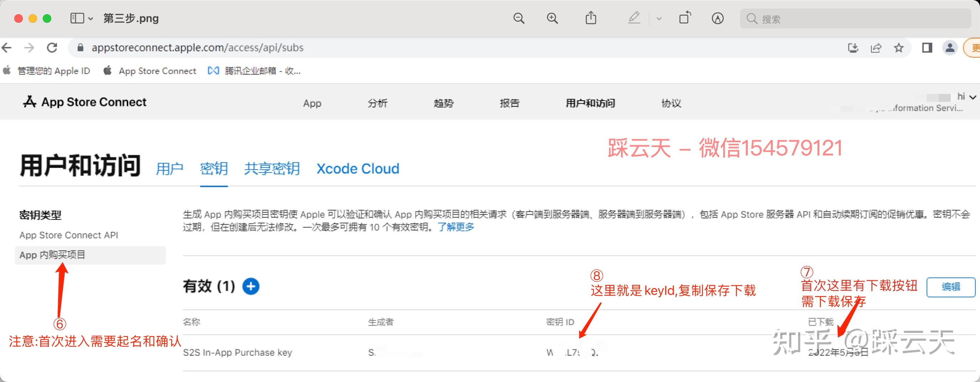980x382 pixels.
Task: Click the zoom-in magnifier icon
Action: [x=552, y=18]
